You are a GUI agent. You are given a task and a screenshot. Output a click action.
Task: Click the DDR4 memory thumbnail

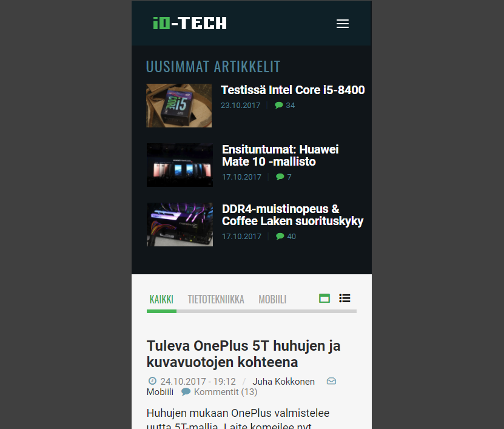click(x=180, y=225)
